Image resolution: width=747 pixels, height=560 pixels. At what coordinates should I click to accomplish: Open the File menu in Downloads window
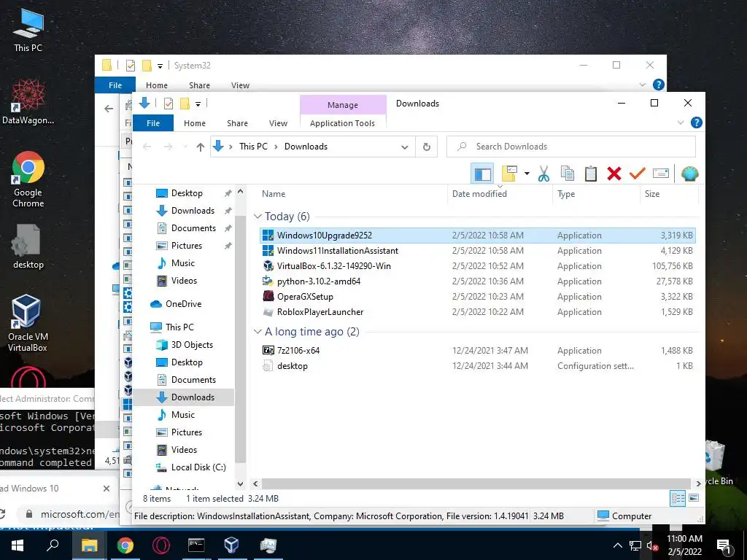tap(153, 123)
